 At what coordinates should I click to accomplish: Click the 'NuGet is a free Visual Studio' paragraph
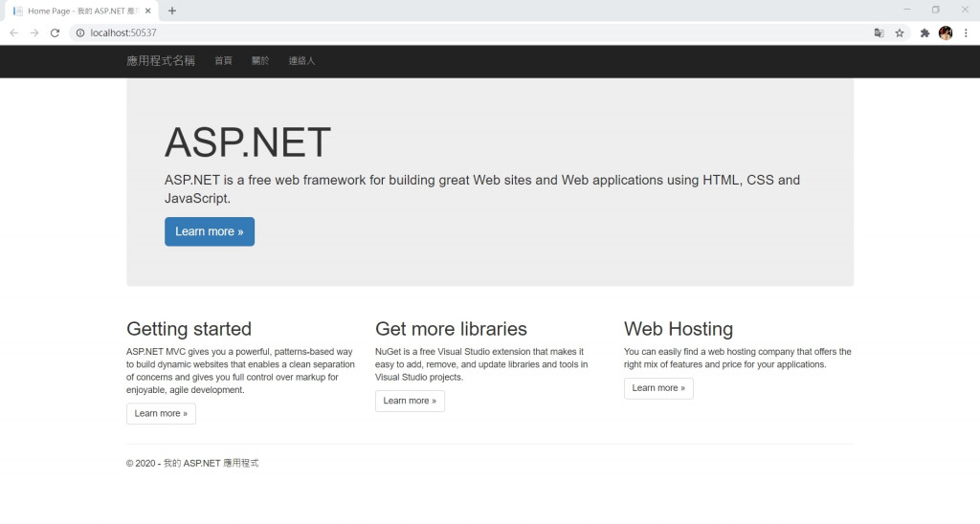click(x=481, y=364)
